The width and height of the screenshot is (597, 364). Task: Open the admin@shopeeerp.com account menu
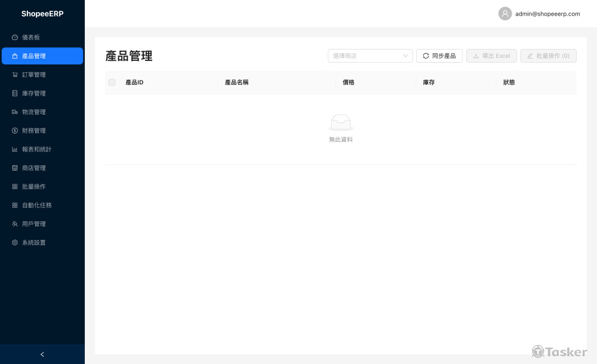pos(547,14)
